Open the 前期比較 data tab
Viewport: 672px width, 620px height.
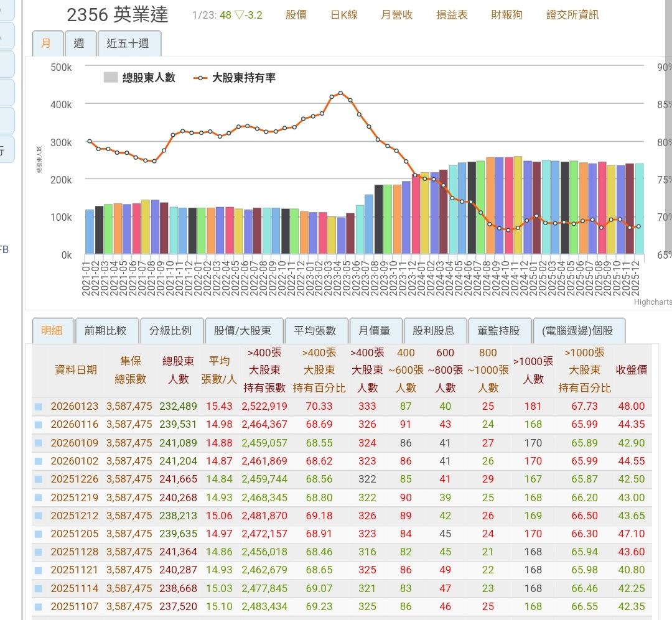pyautogui.click(x=108, y=331)
